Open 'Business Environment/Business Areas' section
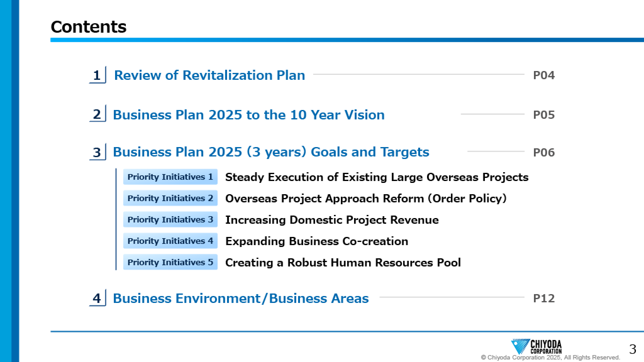This screenshot has height=362, width=644. pyautogui.click(x=241, y=298)
